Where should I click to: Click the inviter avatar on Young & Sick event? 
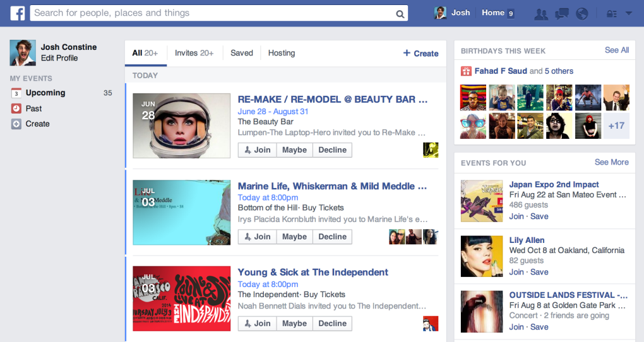[431, 324]
